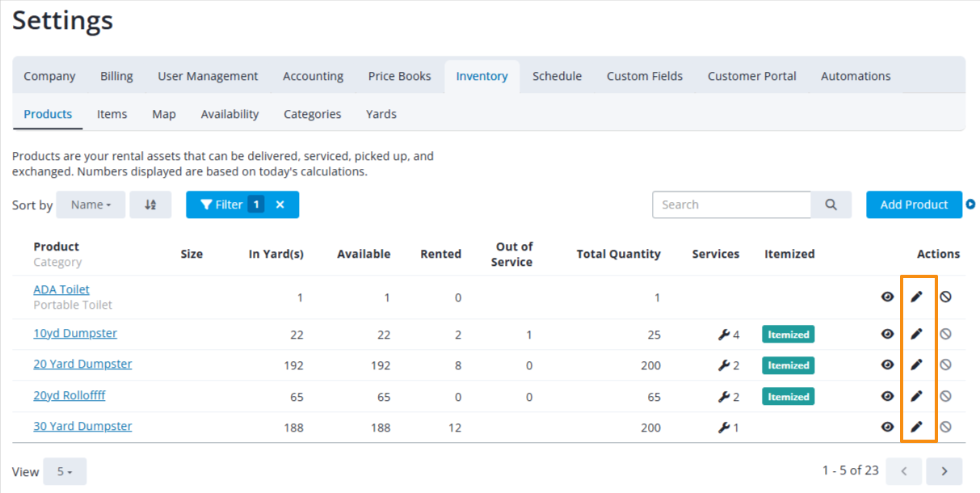Click the 1 - 5 of 23 pagination text
Image resolution: width=980 pixels, height=493 pixels.
point(851,470)
